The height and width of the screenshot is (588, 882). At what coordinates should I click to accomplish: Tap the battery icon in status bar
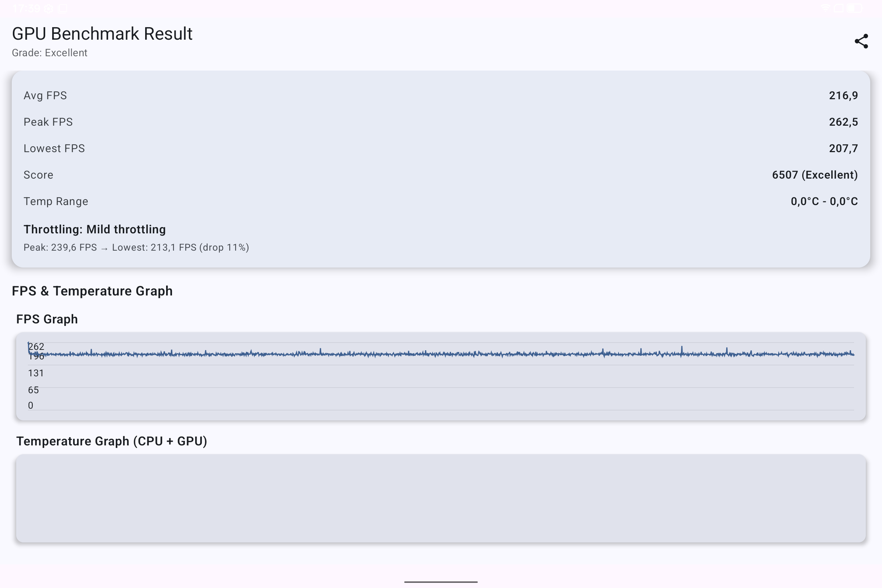tap(856, 8)
